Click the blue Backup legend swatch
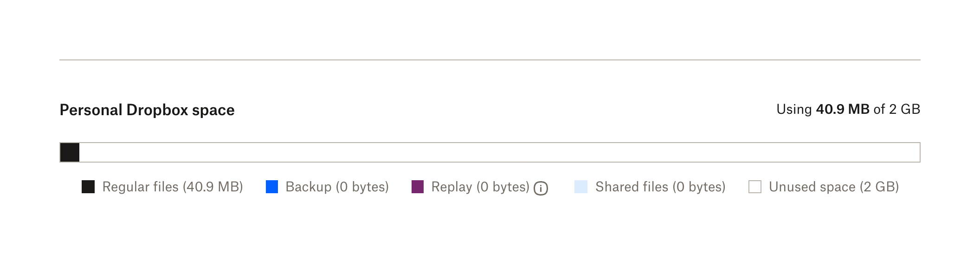 pos(272,187)
